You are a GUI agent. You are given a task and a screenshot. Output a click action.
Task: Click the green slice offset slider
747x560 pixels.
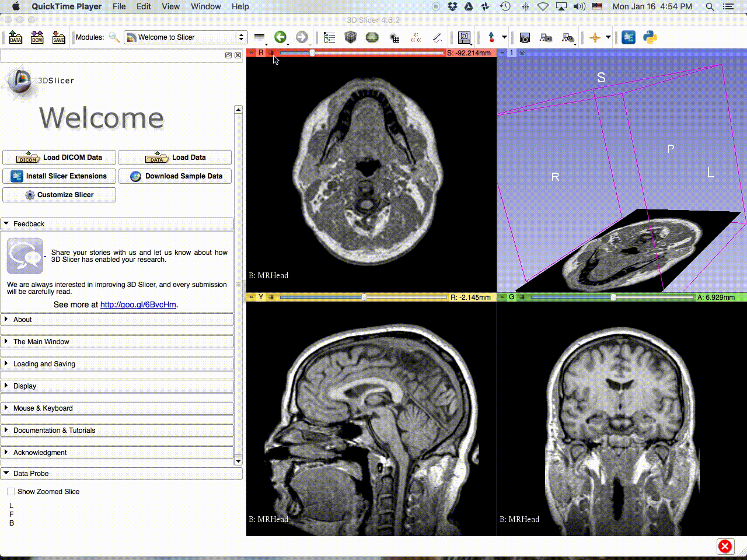(x=613, y=297)
